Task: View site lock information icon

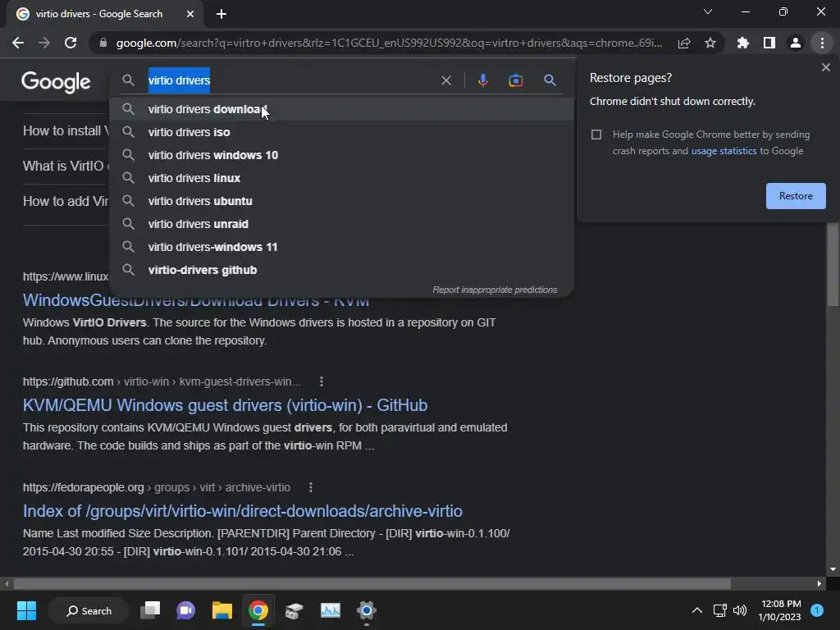Action: pyautogui.click(x=103, y=43)
